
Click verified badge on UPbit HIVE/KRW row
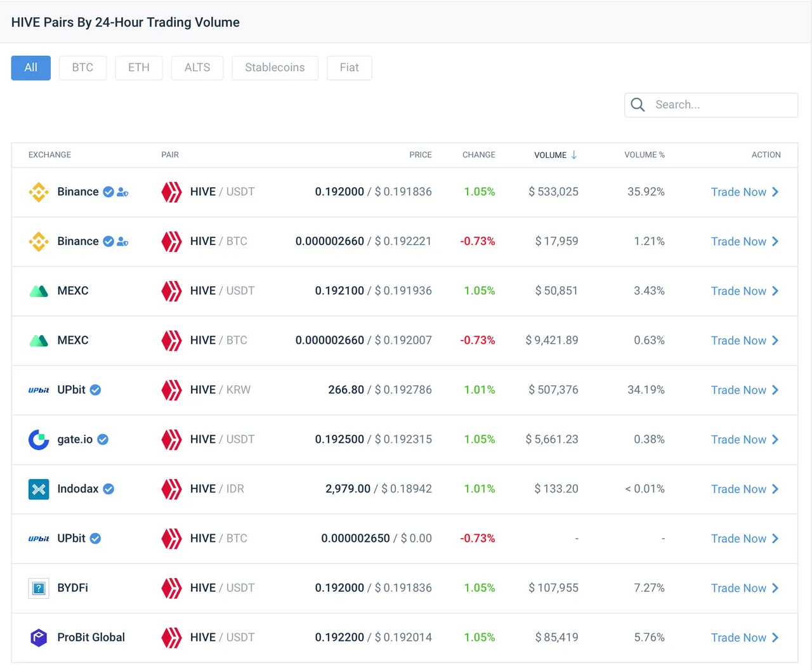95,390
